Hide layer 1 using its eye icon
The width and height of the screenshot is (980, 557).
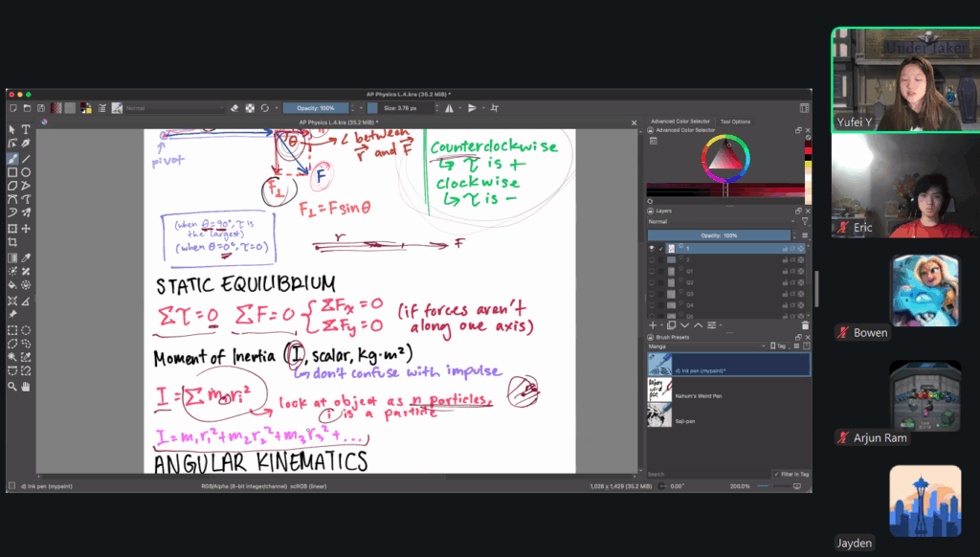pyautogui.click(x=652, y=248)
